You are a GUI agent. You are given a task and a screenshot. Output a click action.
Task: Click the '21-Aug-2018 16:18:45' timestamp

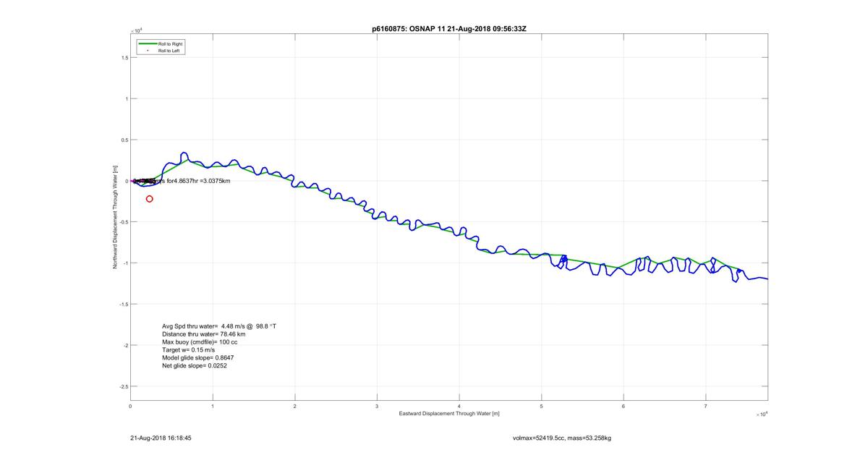161,438
